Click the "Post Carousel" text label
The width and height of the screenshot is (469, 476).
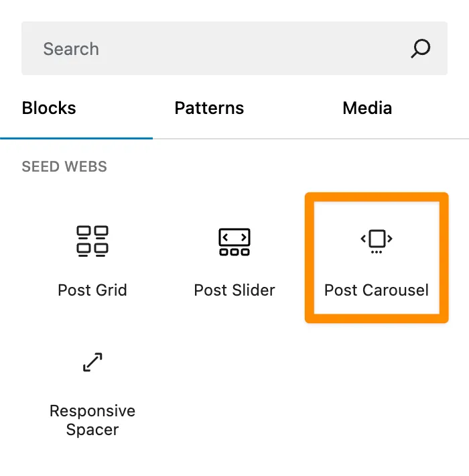377,290
